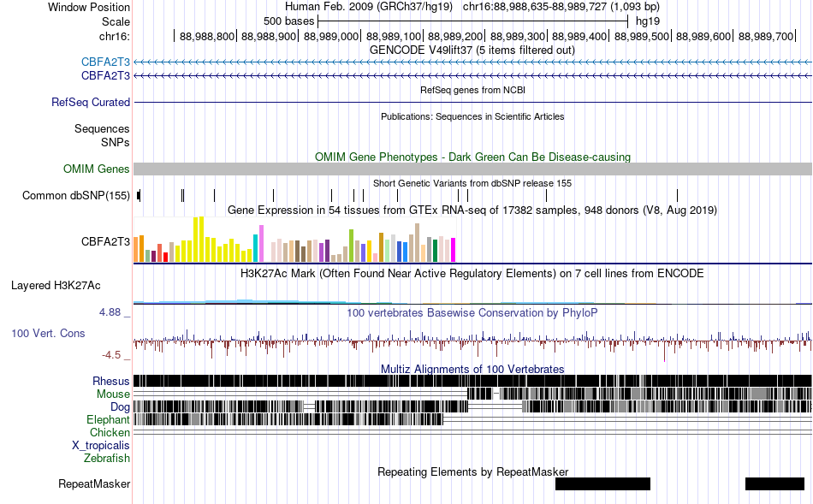
Task: Click the 4.88 PhyloP scale maximum value
Action: 110,312
